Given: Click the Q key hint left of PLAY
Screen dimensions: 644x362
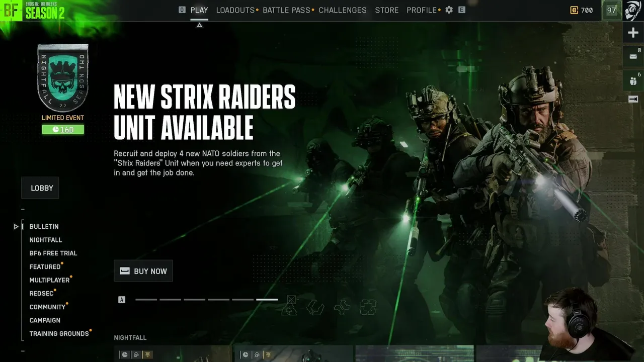Looking at the screenshot, I should point(182,10).
